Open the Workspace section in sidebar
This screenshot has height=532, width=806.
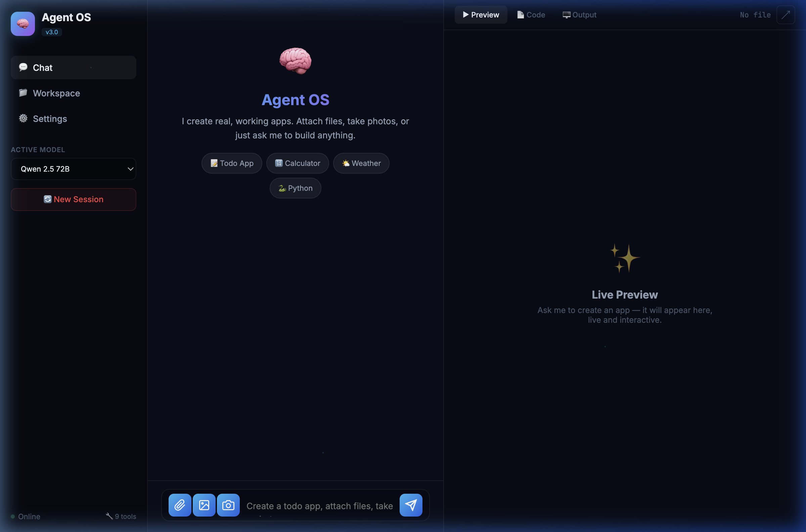74,93
